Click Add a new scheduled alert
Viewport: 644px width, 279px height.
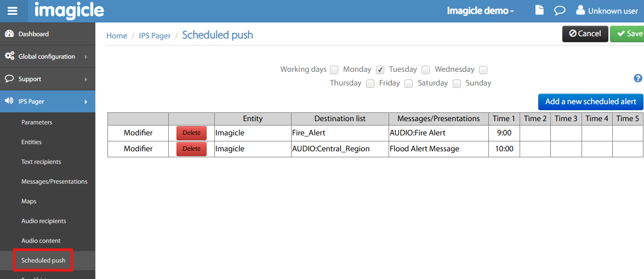pos(590,101)
